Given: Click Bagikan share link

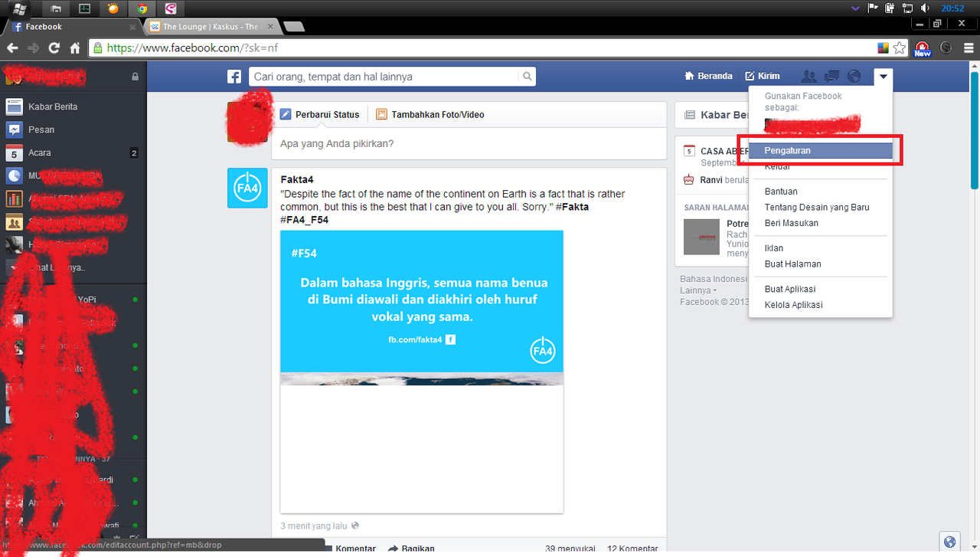Looking at the screenshot, I should [412, 549].
